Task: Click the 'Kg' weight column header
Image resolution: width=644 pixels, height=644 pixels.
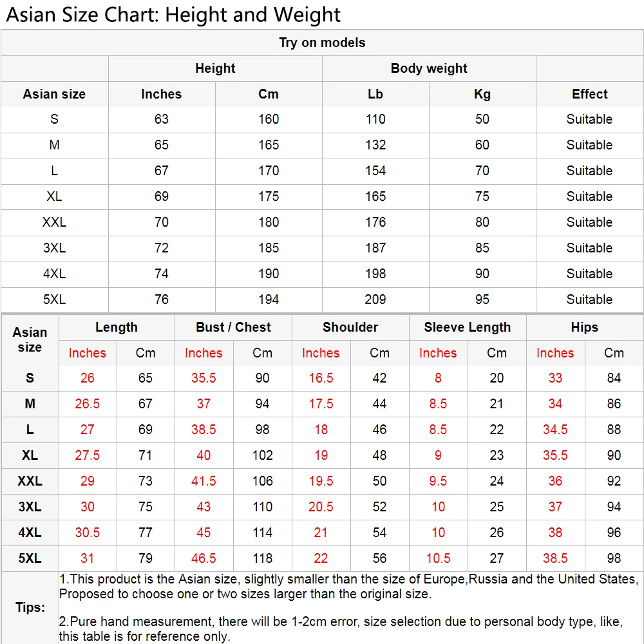Action: tap(482, 94)
